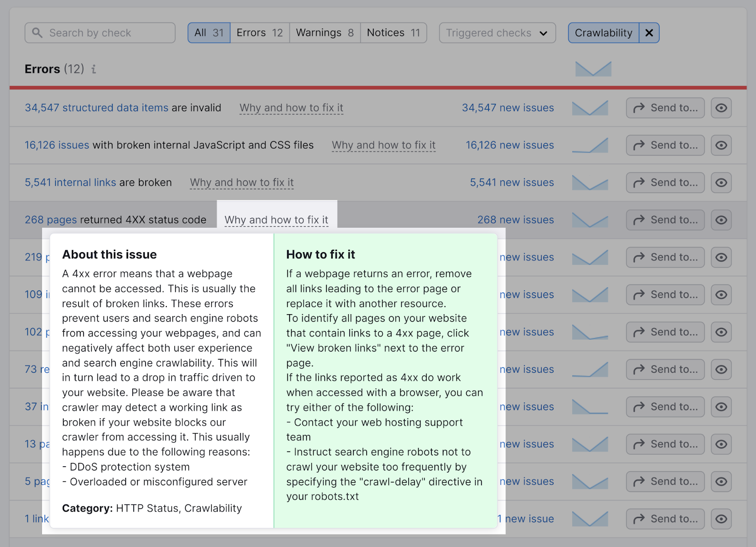Viewport: 756px width, 547px height.
Task: Click the magnifying glass search icon
Action: (37, 33)
